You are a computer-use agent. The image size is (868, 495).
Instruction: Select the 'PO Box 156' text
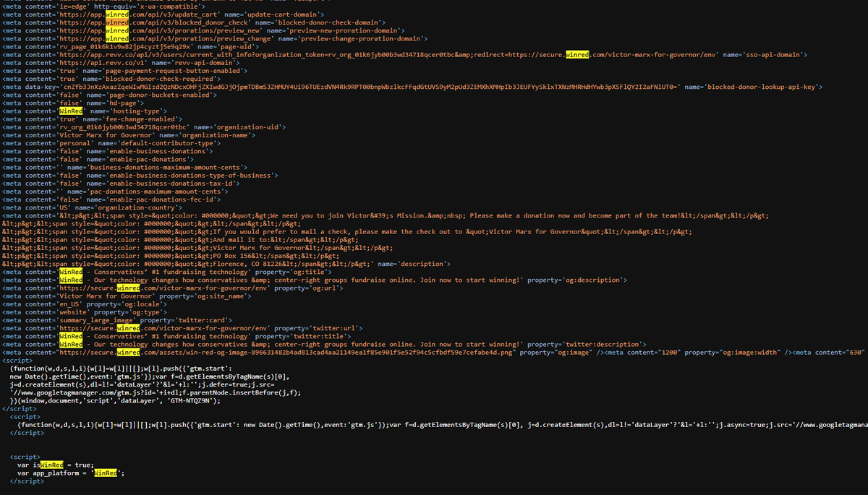coord(231,255)
